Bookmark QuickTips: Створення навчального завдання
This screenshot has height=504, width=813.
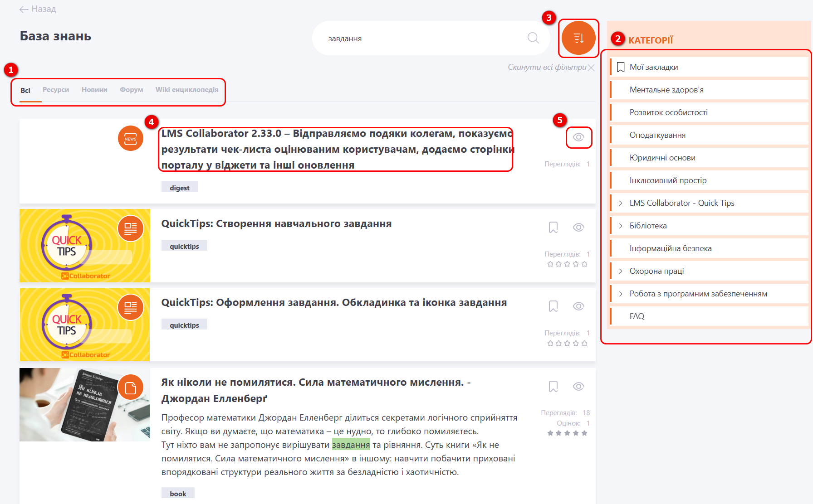pyautogui.click(x=553, y=227)
